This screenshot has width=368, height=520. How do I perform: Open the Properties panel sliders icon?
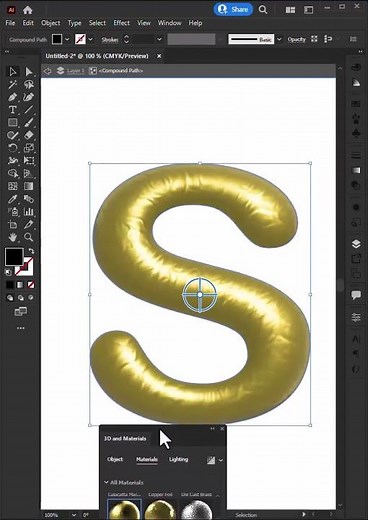pyautogui.click(x=356, y=317)
